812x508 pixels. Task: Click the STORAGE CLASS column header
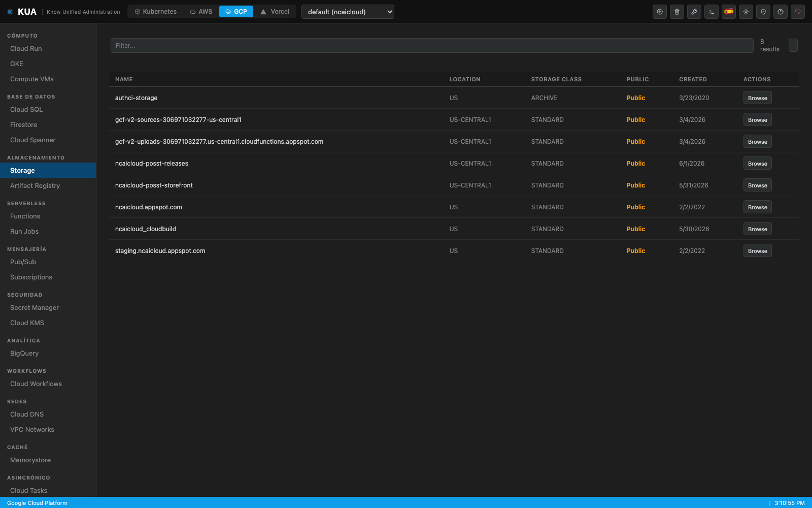click(x=556, y=80)
